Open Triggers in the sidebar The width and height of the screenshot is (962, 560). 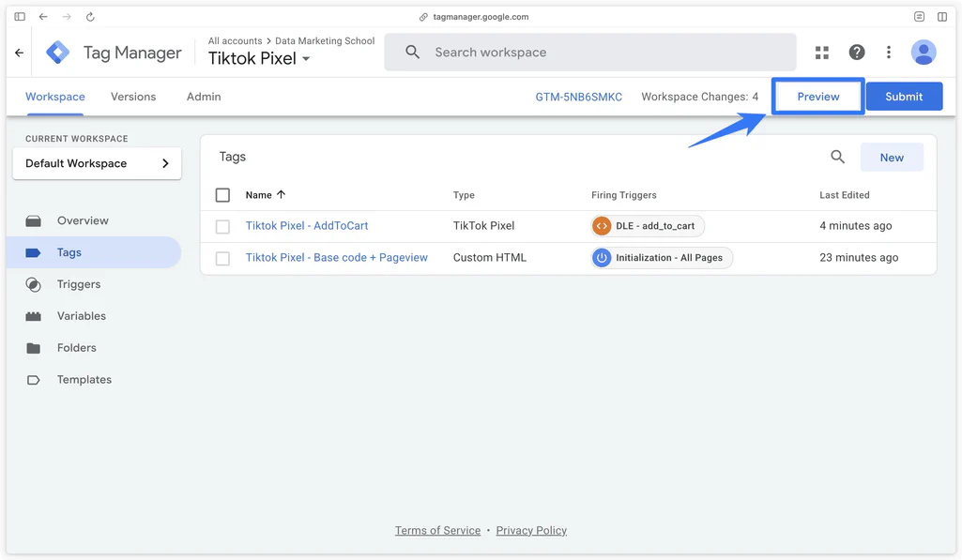pos(79,284)
